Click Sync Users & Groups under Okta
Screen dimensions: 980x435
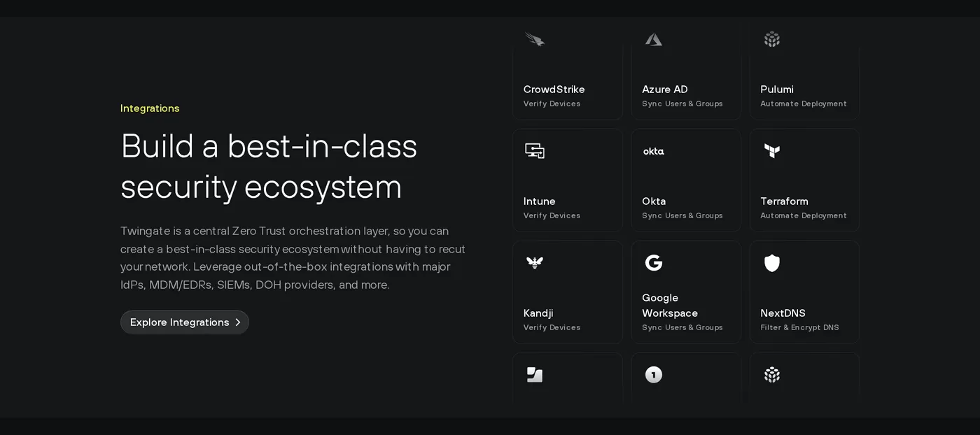[x=682, y=215]
